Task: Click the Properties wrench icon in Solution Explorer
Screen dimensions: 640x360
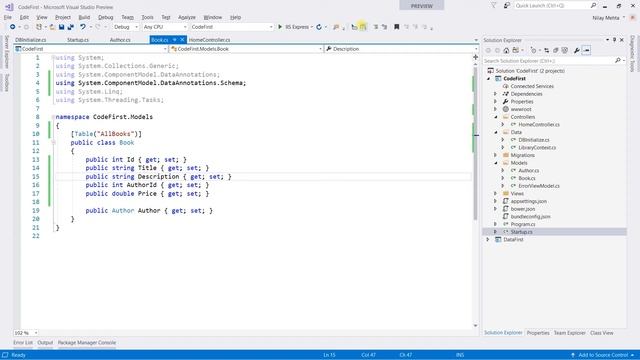Action: pos(576,50)
